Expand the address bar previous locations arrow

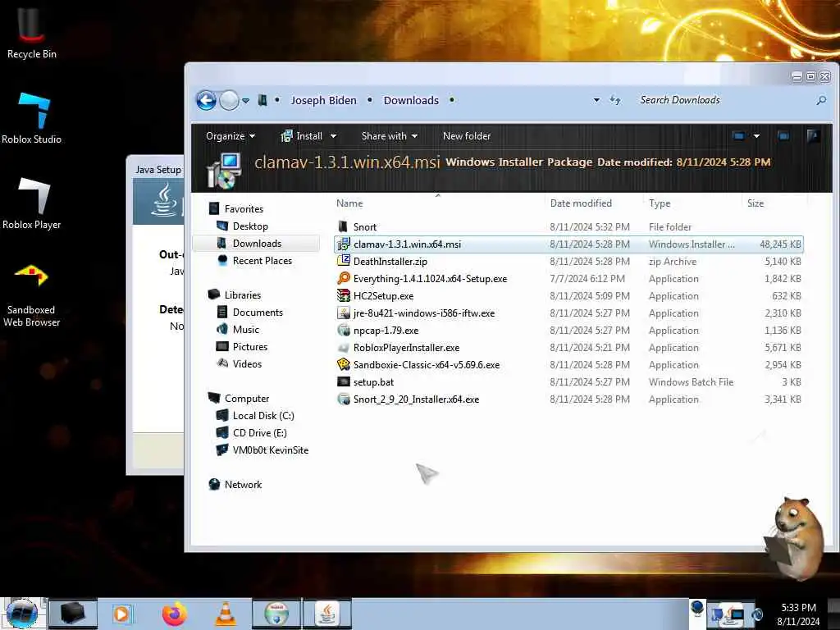[x=596, y=100]
